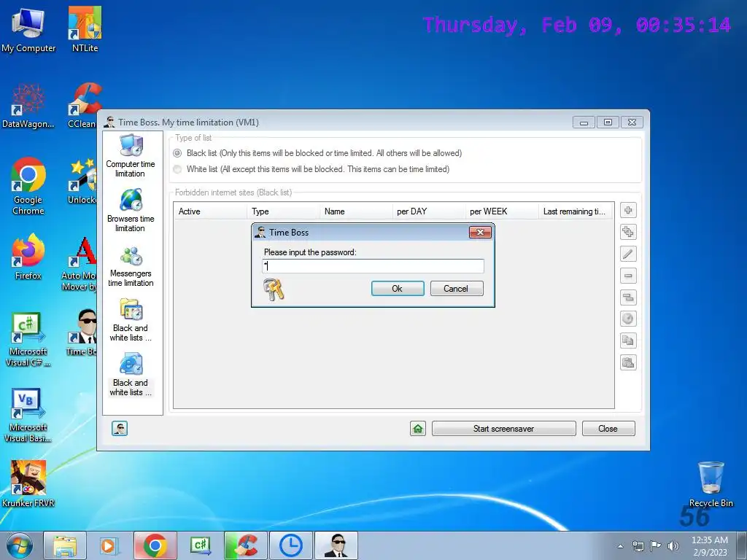Click the per DAY column header
Image resolution: width=747 pixels, height=560 pixels.
pos(428,211)
